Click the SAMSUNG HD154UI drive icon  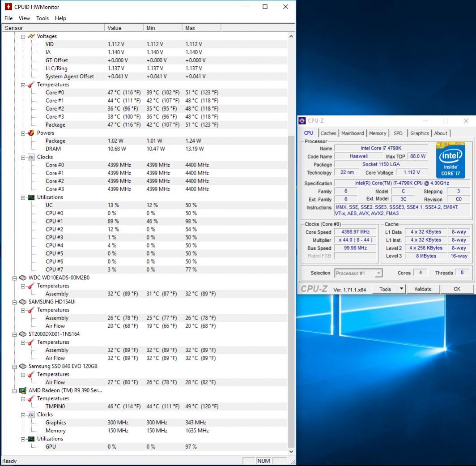coord(23,302)
